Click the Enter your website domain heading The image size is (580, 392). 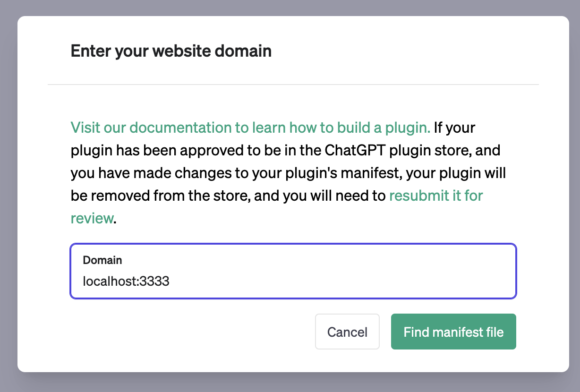point(171,51)
